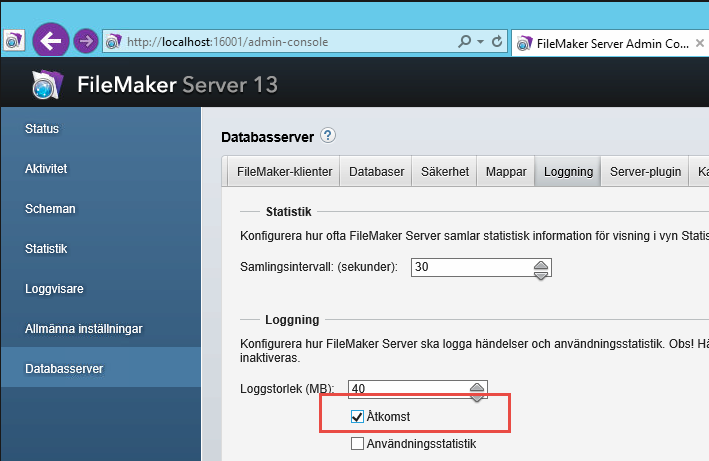Click the browser back arrow button
This screenshot has width=709, height=461.
51,41
